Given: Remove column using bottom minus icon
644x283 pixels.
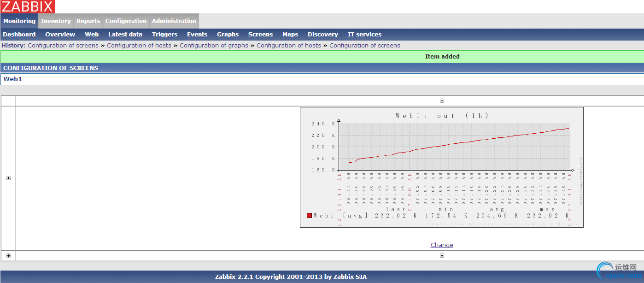Looking at the screenshot, I should [442, 256].
